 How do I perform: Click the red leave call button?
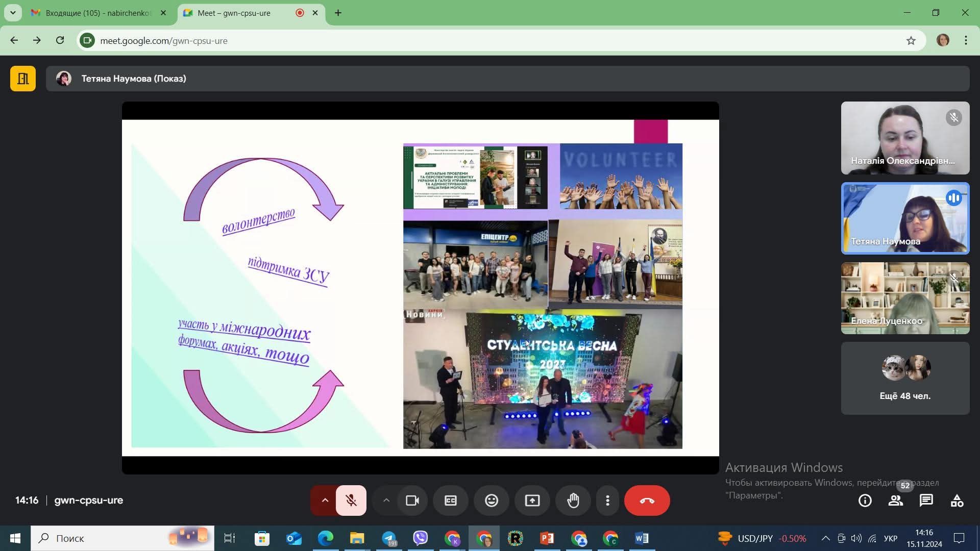(x=647, y=500)
